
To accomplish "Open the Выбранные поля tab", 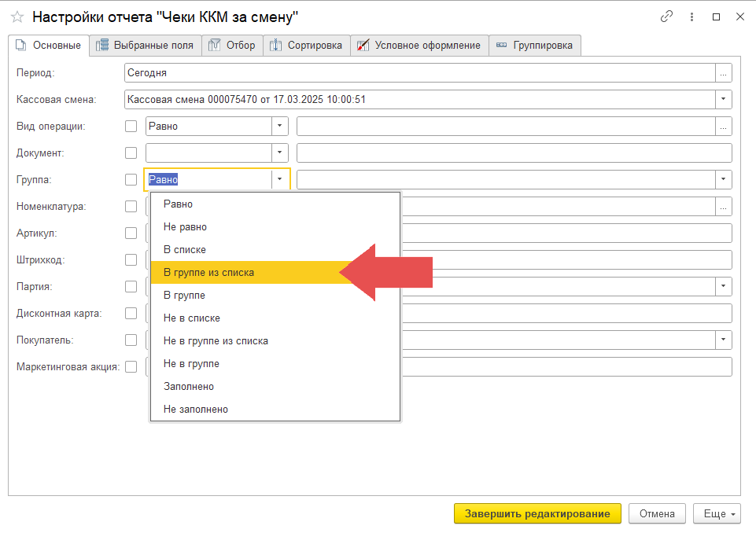I will point(146,46).
